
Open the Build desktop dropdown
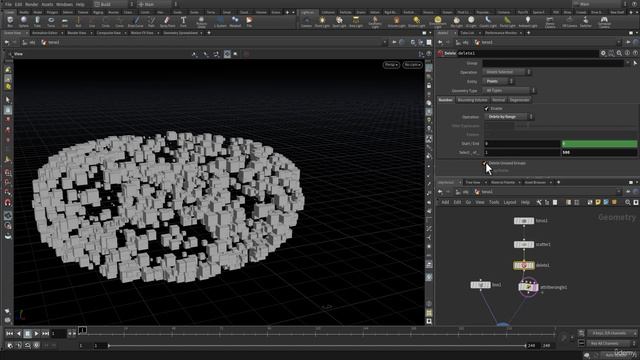[114, 4]
